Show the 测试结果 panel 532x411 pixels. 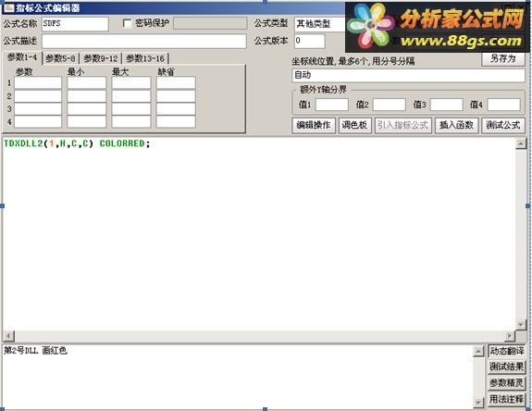point(506,367)
